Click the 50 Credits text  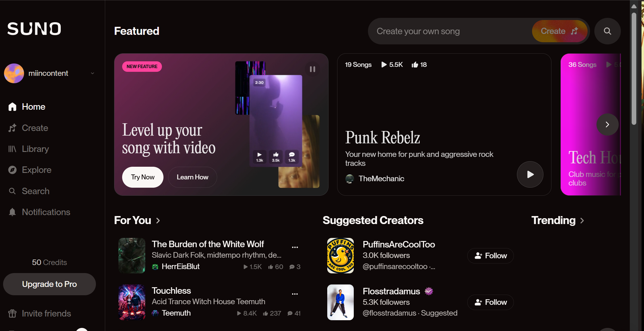coord(49,262)
